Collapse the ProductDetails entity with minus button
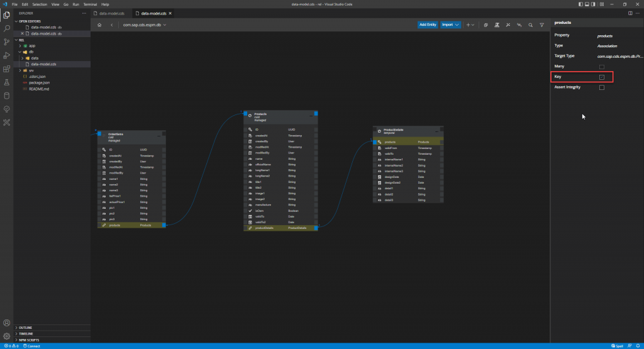Viewport: 644px width, 349px height. point(436,131)
